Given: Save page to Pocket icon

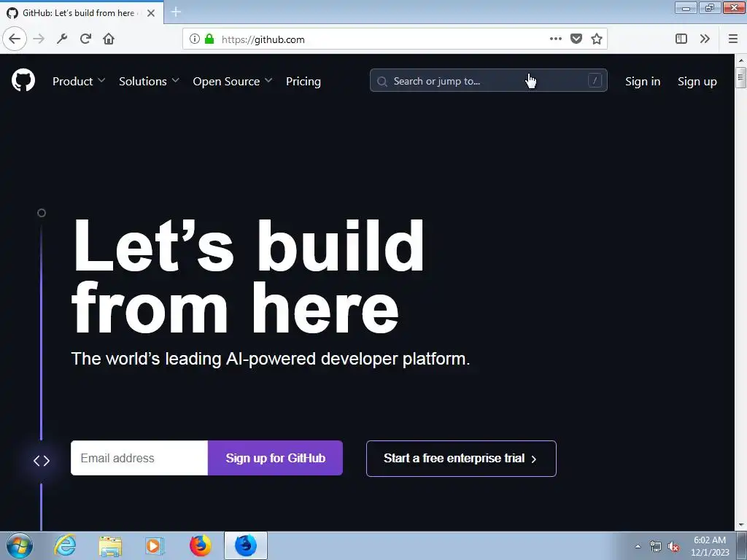Looking at the screenshot, I should click(x=576, y=39).
